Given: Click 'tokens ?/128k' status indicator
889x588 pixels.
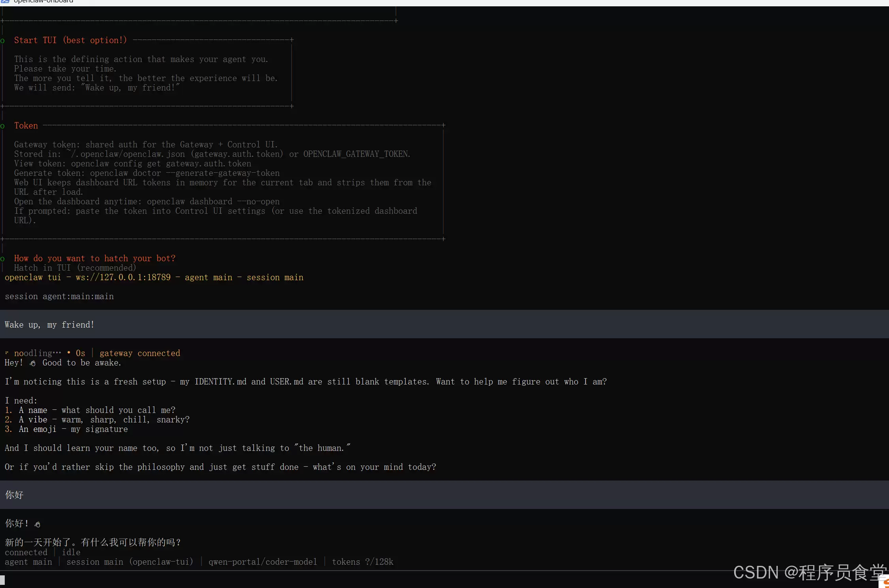Looking at the screenshot, I should click(362, 562).
